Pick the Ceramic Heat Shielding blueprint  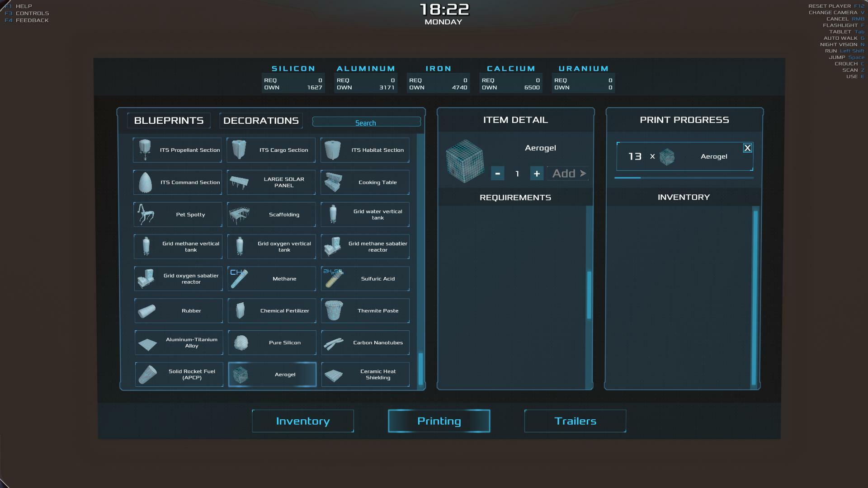click(365, 375)
